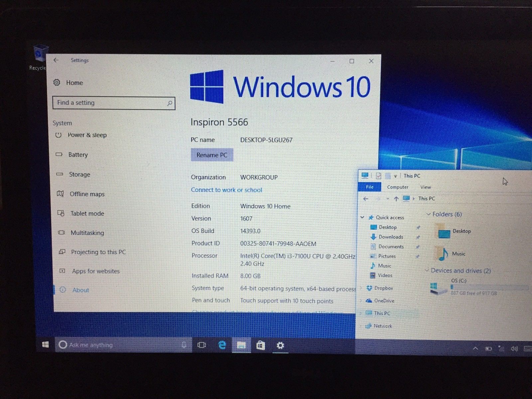The width and height of the screenshot is (532, 399).
Task: Open the Windows Start menu
Action: pos(46,345)
